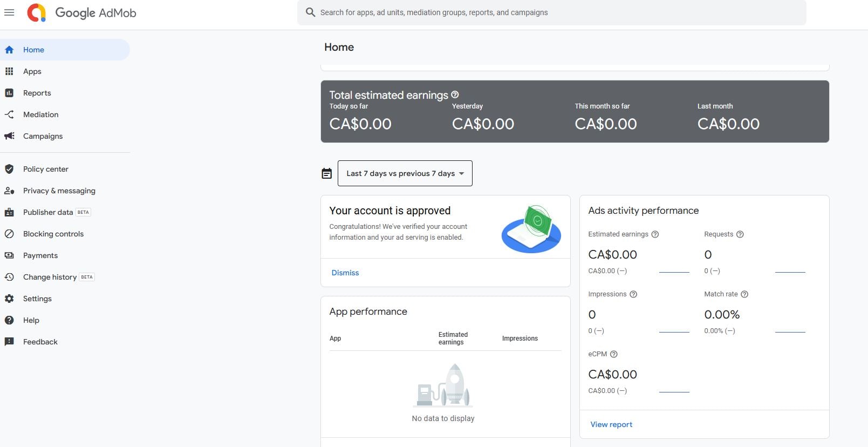The width and height of the screenshot is (868, 447).
Task: Open View report link for ads activity
Action: pos(611,424)
